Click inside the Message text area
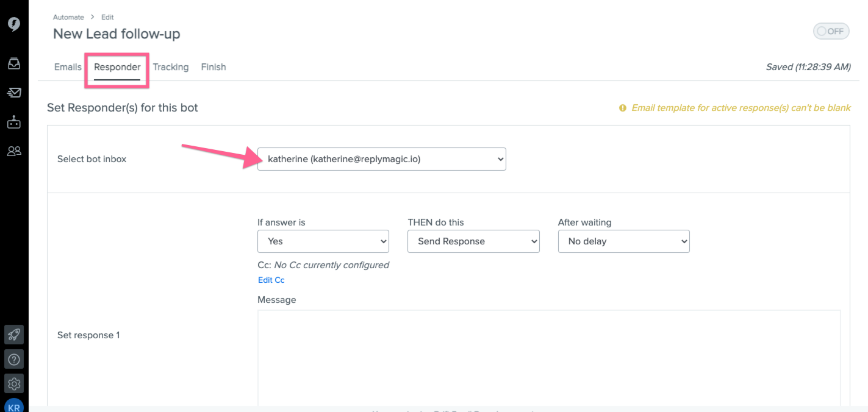Viewport: 868px width, 412px height. pos(549,358)
